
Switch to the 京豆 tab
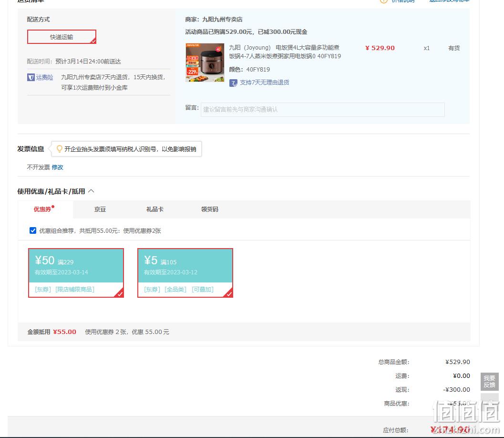click(x=100, y=209)
